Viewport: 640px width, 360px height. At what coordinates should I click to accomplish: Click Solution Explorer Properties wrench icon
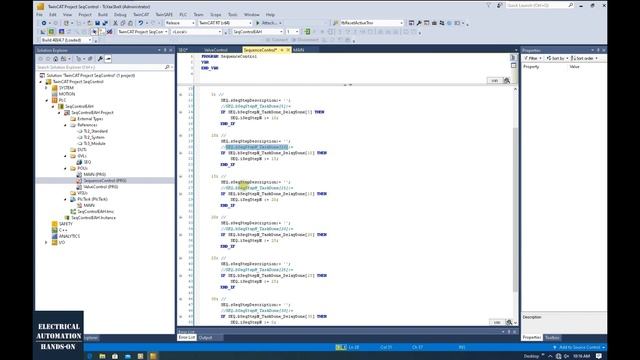tap(100, 59)
